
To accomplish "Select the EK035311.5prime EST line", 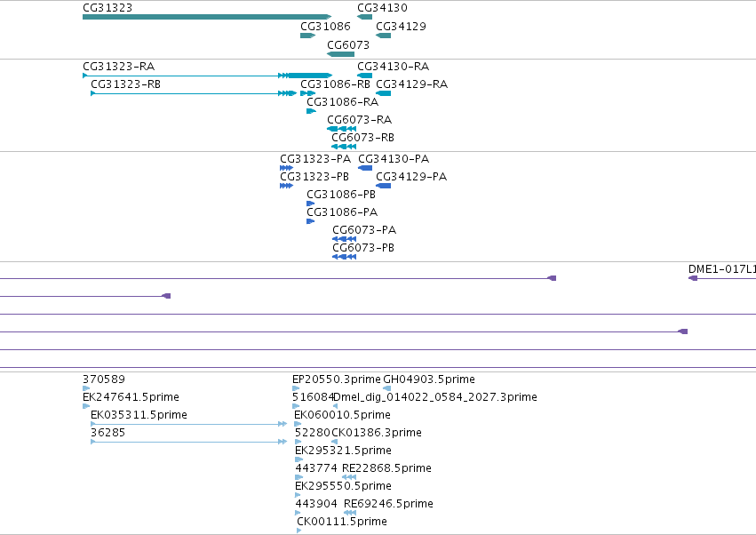I will point(189,424).
